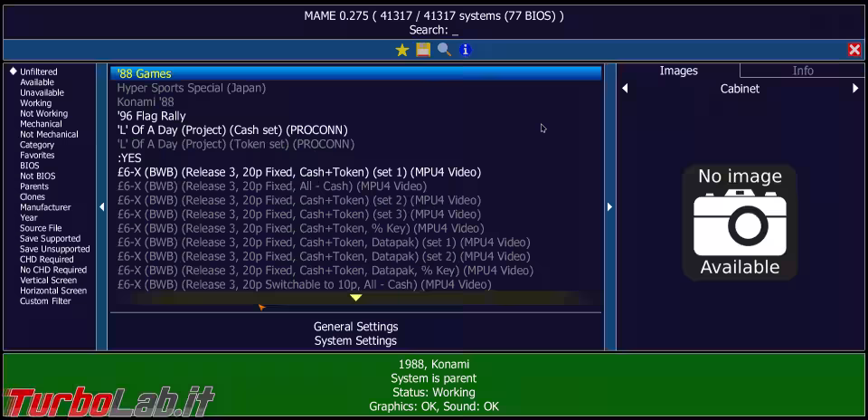Select the Not Working filter option

(43, 114)
